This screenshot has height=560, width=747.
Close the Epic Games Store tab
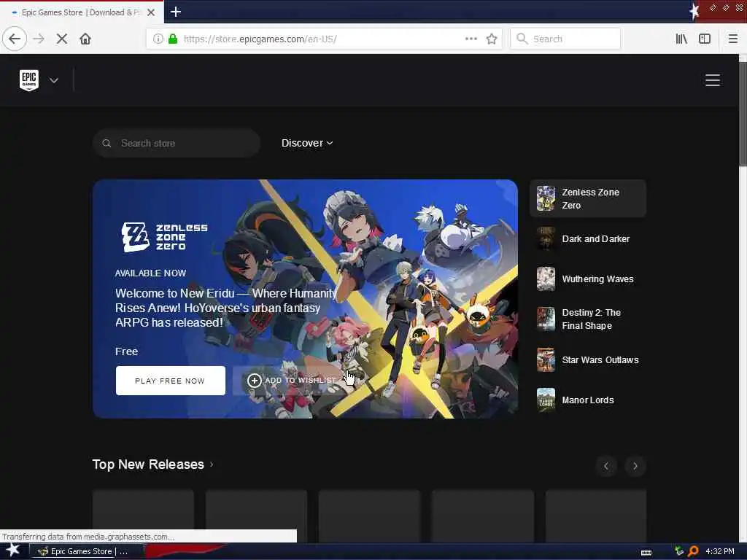[x=151, y=12]
